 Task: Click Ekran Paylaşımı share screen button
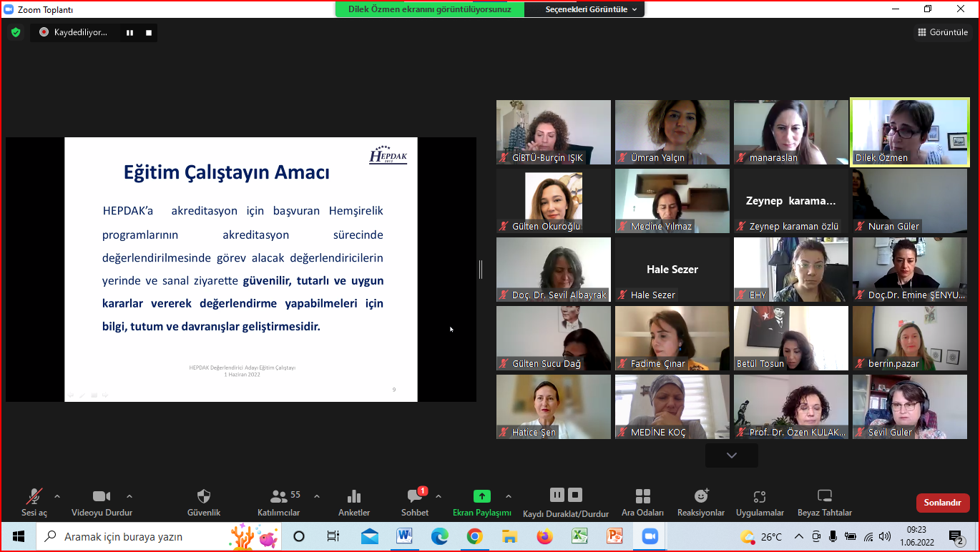(481, 496)
